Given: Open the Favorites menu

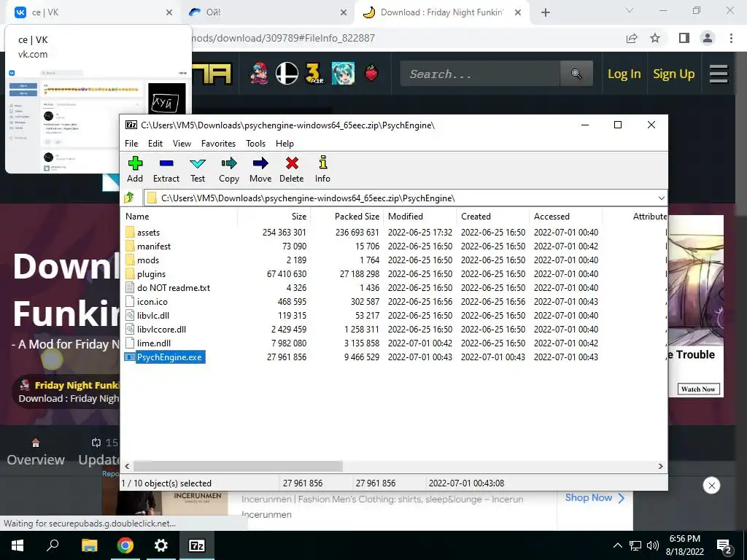Looking at the screenshot, I should pyautogui.click(x=218, y=144).
